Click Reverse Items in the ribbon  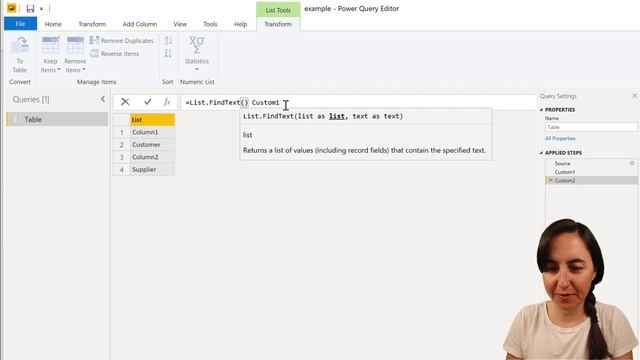(x=115, y=53)
